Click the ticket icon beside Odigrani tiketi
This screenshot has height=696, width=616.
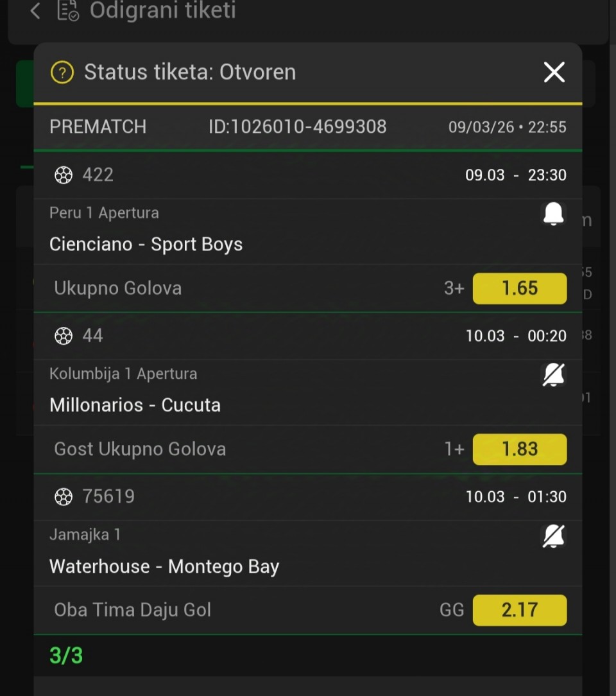coord(68,11)
